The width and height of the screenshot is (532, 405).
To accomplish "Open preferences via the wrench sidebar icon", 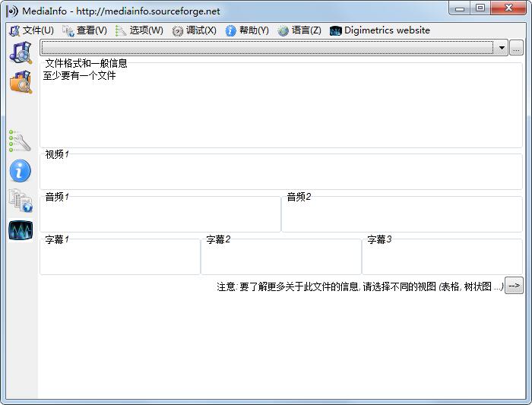I will pos(20,141).
